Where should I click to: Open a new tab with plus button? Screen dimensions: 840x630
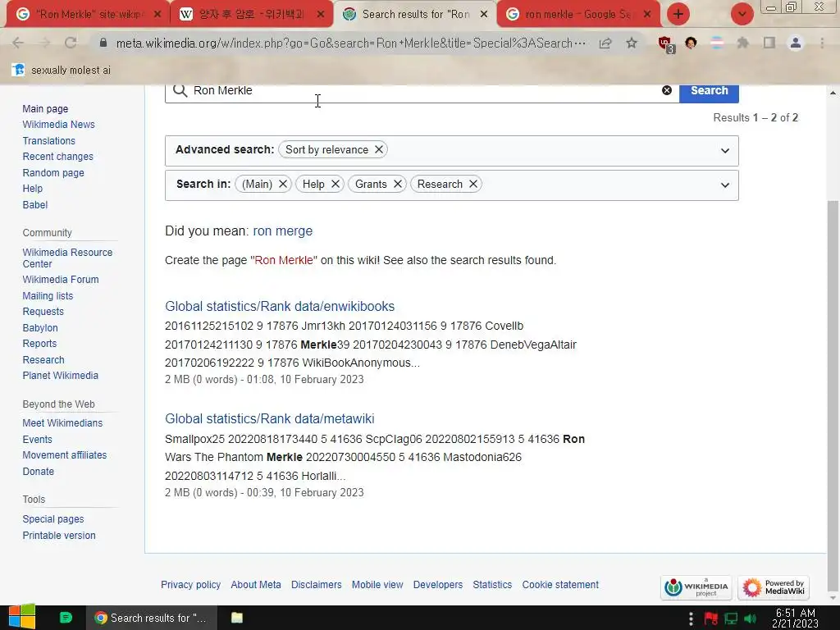678,14
